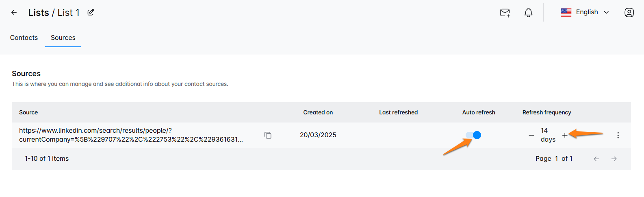The height and width of the screenshot is (197, 644).
Task: Open the user profile icon
Action: pyautogui.click(x=629, y=13)
